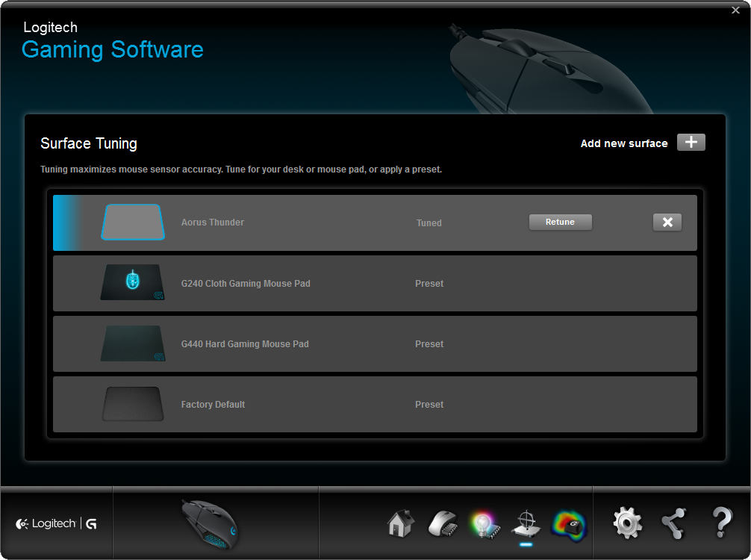
Task: Select the G440 Hard pad thumbnail
Action: (133, 343)
